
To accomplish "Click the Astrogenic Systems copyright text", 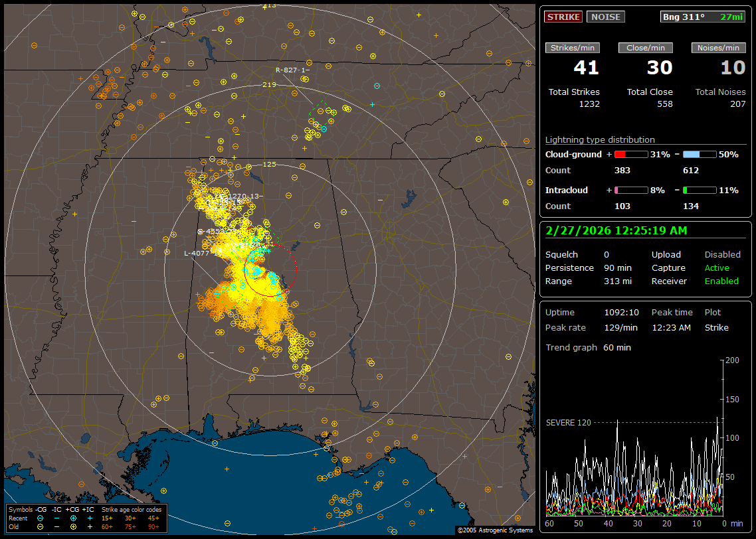I will click(x=494, y=530).
